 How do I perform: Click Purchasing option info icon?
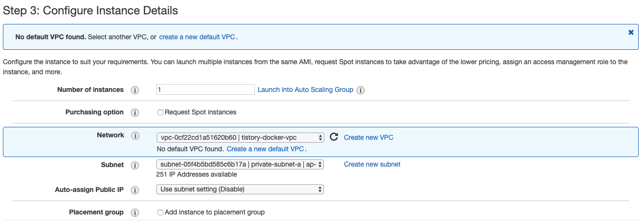click(135, 112)
